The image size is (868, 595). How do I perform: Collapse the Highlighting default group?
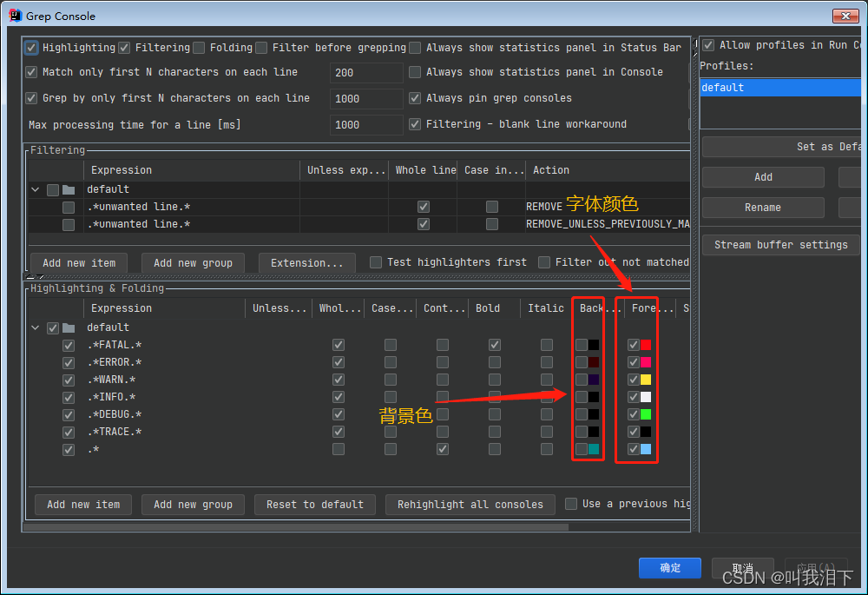coord(36,327)
